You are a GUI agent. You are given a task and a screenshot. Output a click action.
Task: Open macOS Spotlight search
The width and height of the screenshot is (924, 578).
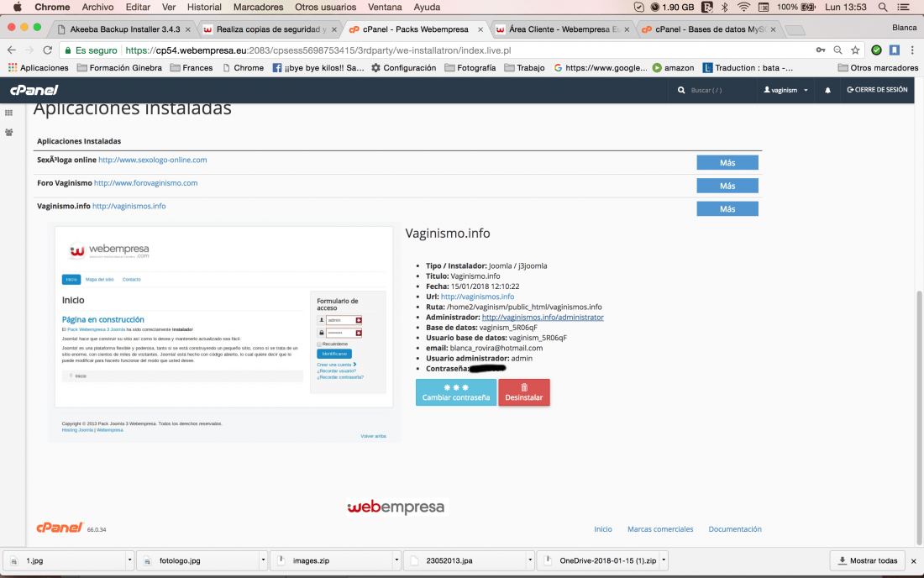pyautogui.click(x=882, y=7)
